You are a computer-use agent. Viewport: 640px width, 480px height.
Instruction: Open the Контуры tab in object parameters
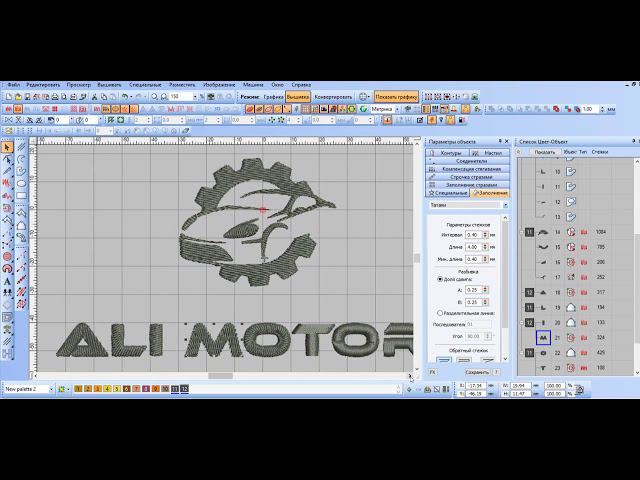tap(447, 153)
